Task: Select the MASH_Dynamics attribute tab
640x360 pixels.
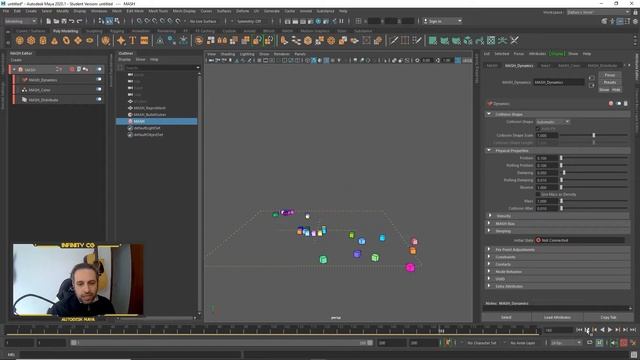Action: click(x=519, y=66)
